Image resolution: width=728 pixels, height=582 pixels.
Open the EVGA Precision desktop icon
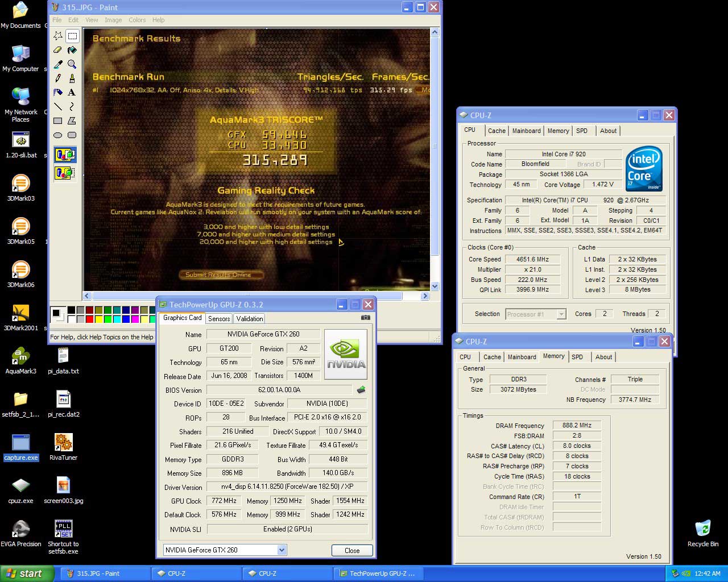click(20, 534)
